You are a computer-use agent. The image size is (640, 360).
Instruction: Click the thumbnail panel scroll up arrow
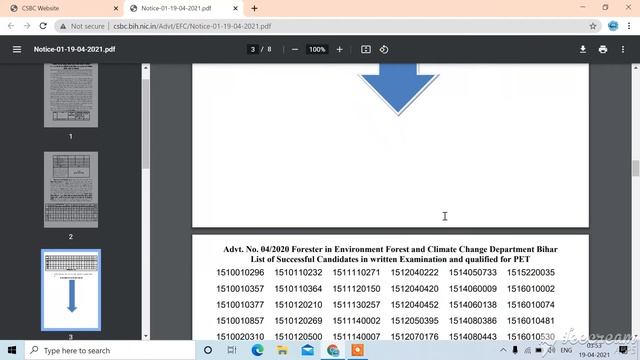(x=146, y=67)
